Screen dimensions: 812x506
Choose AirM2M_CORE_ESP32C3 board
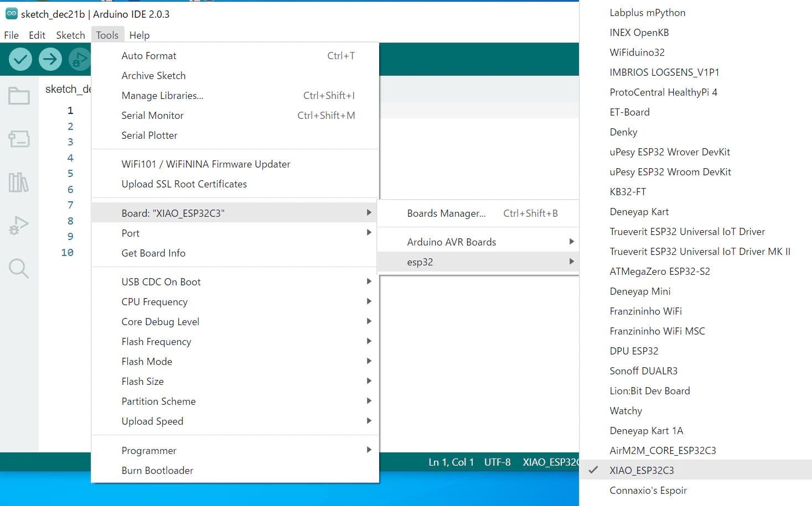696,450
